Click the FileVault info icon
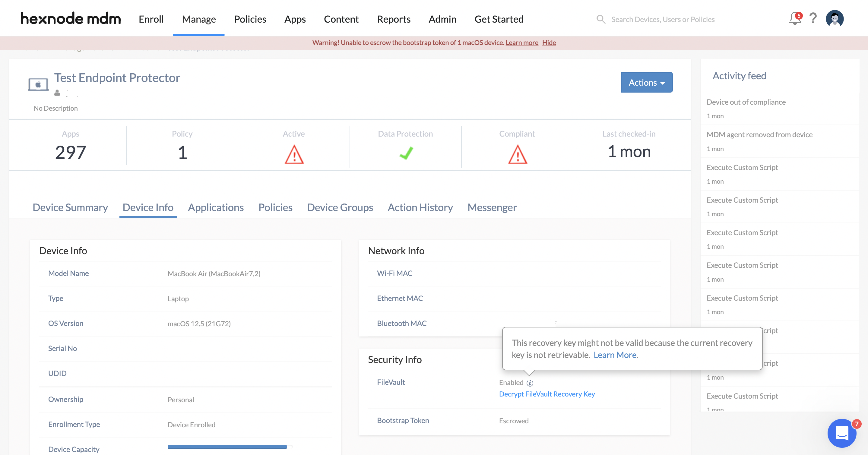 (530, 383)
